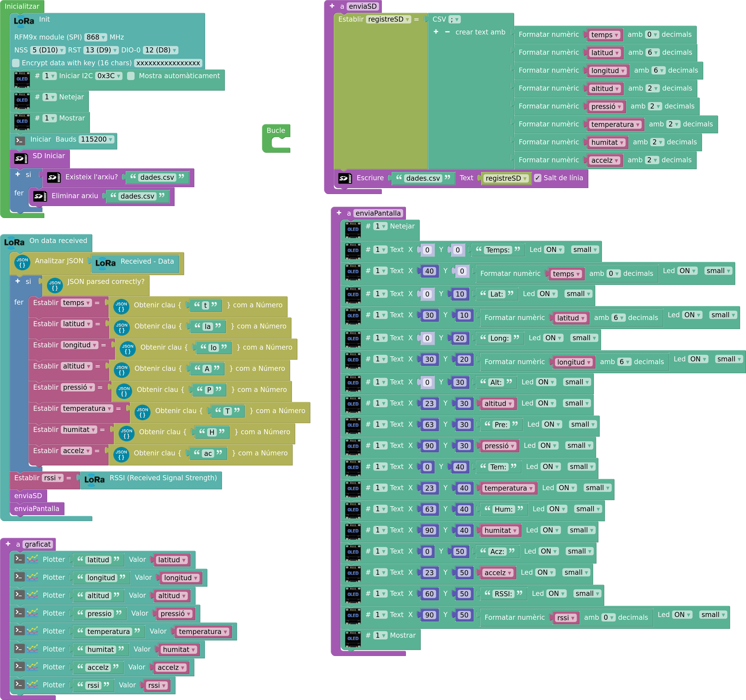Open the CSV separator dropdown

454,19
